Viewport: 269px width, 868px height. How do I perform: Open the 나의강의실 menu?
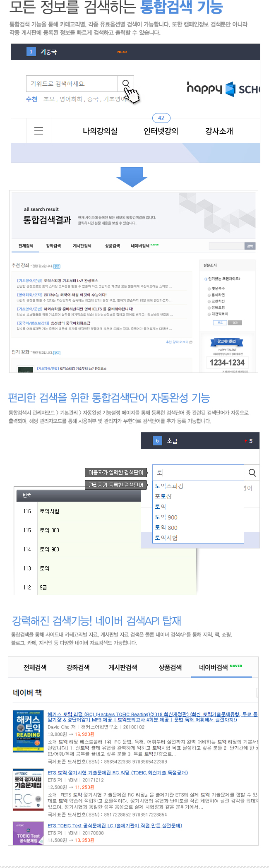(100, 131)
